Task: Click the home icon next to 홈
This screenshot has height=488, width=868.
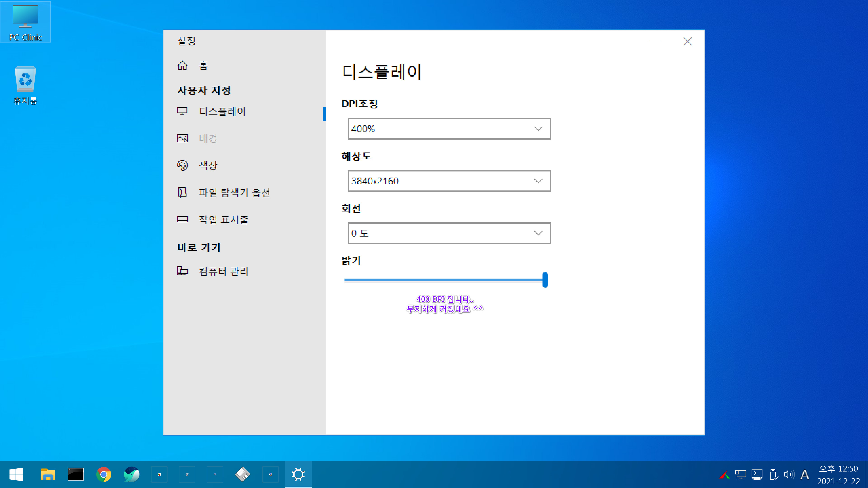Action: pos(182,65)
